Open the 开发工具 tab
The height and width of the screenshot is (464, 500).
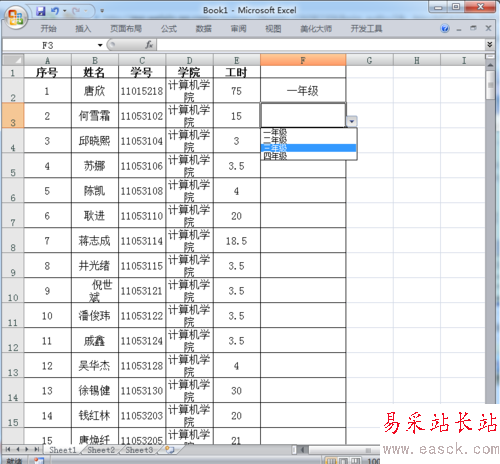(x=366, y=29)
